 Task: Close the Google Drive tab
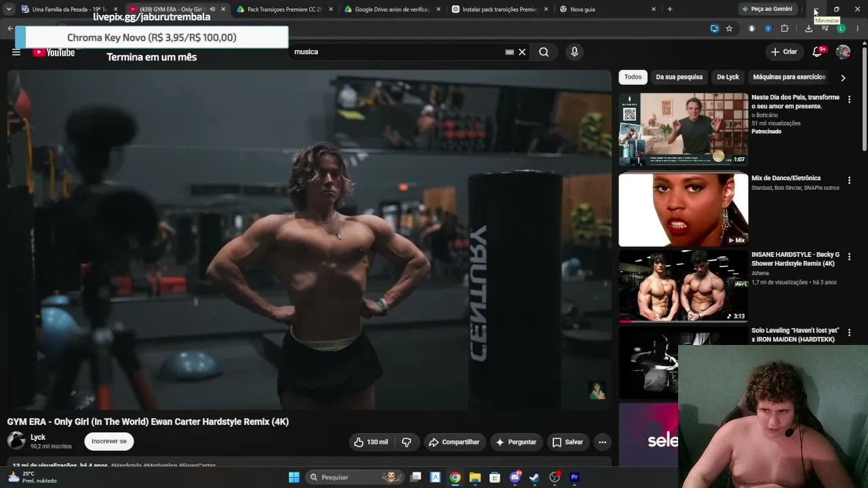click(x=438, y=9)
